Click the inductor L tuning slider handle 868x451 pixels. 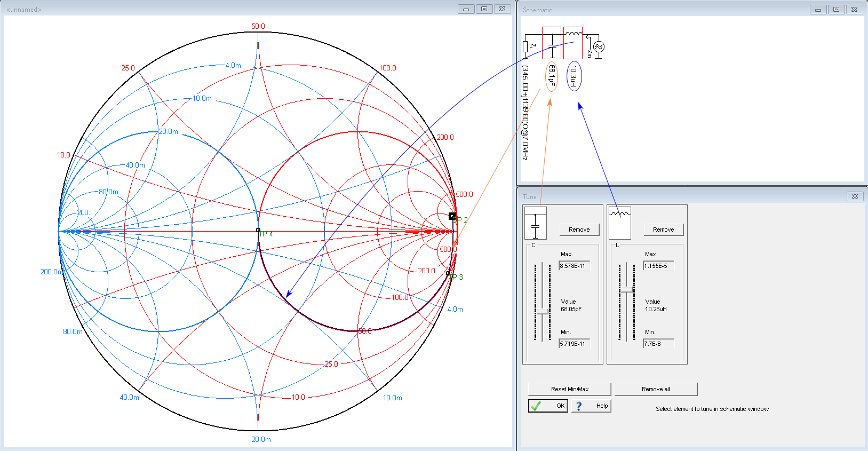coord(627,290)
